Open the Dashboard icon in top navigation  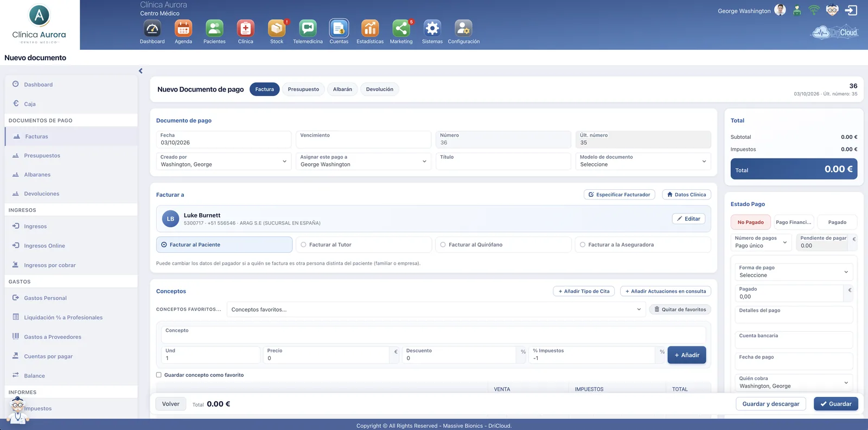click(152, 28)
